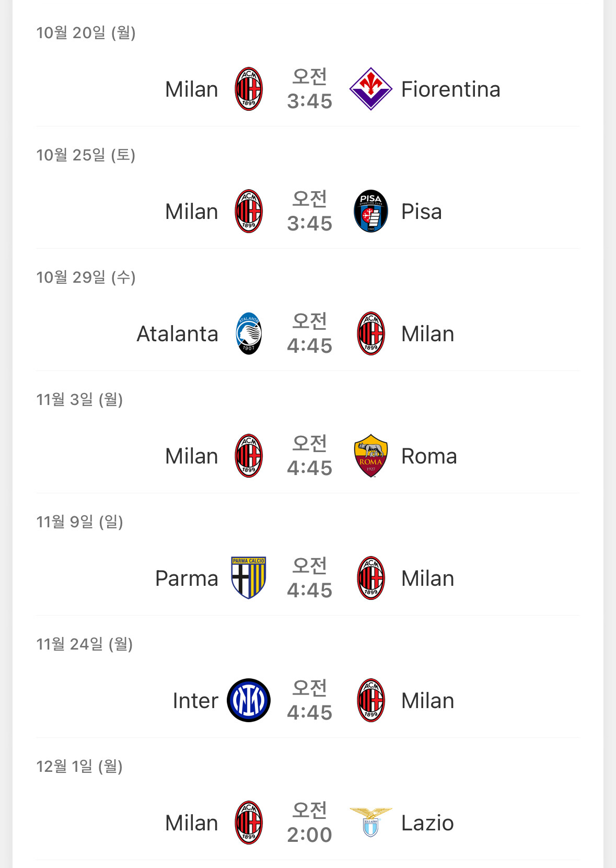616x868 pixels.
Task: Tap Milan crest in the Parma match
Action: [x=370, y=578]
